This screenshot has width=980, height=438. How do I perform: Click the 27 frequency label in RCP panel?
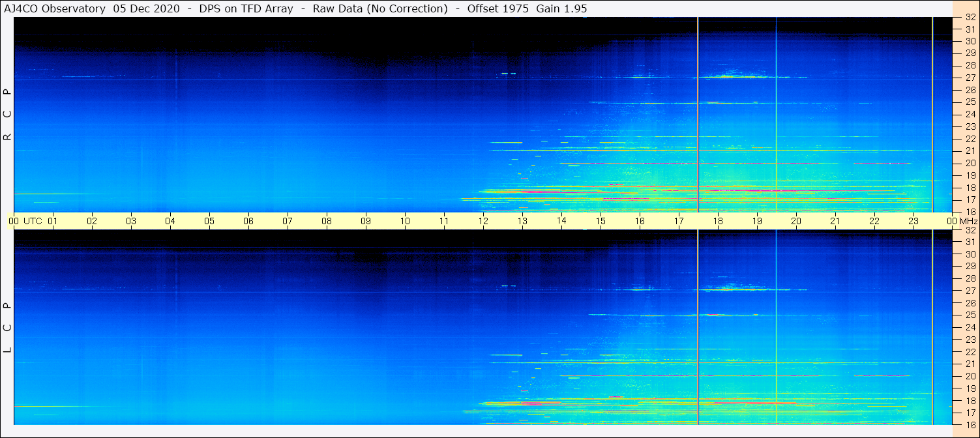(970, 78)
